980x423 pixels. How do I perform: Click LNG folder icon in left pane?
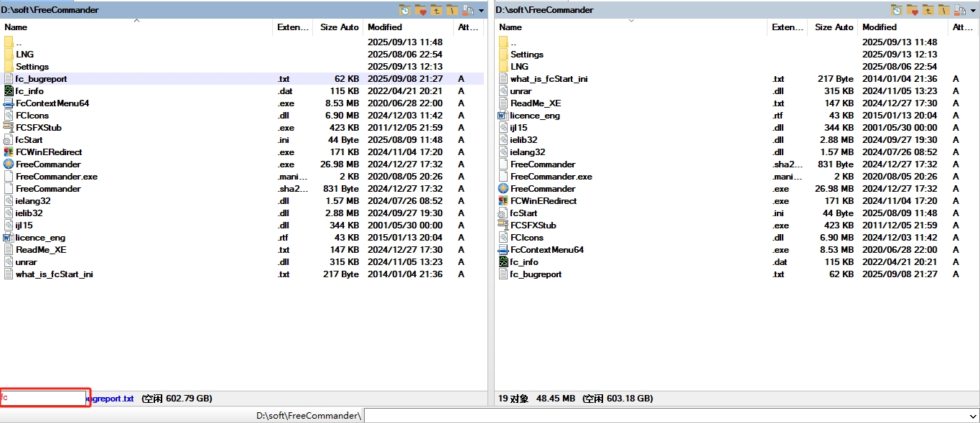pyautogui.click(x=9, y=55)
